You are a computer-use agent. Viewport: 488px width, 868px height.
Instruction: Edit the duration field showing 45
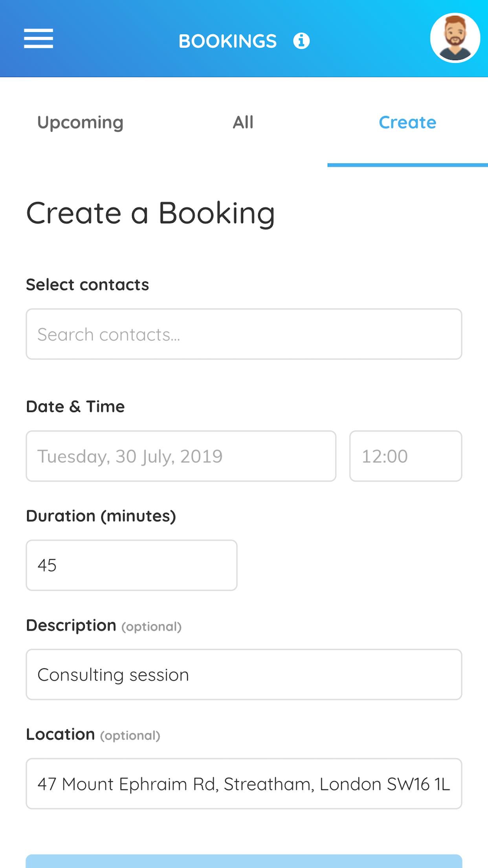[132, 565]
